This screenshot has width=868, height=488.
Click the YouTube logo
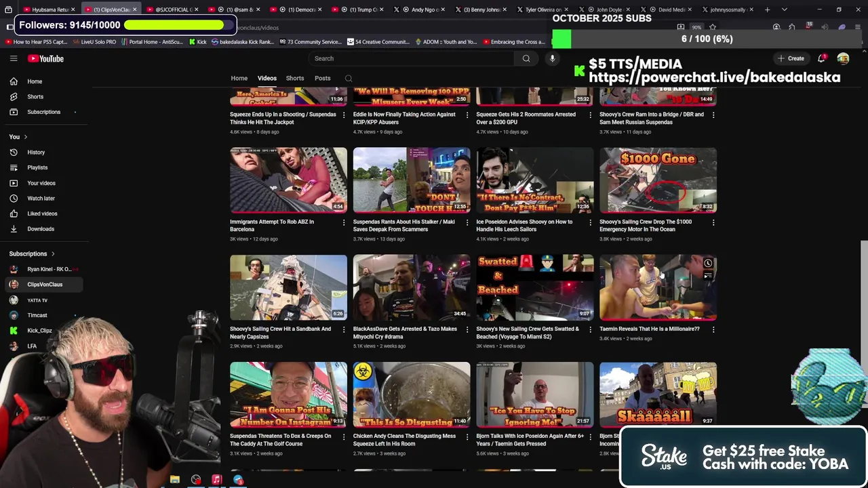click(45, 59)
